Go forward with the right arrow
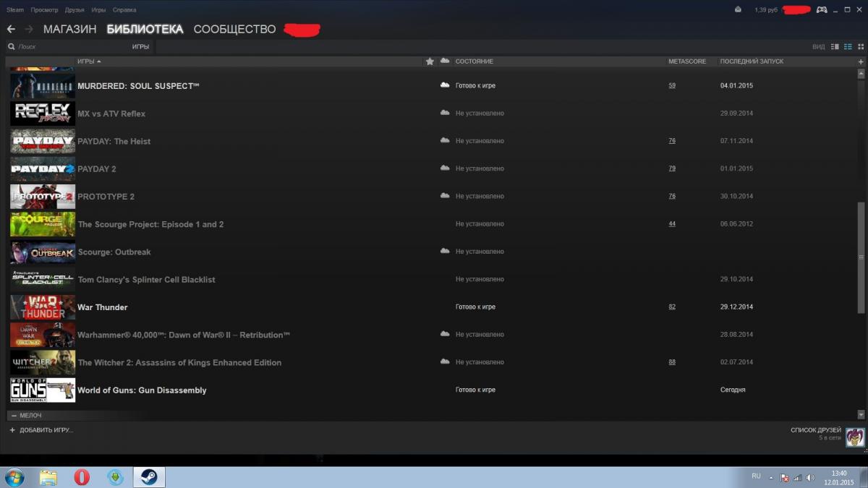The width and height of the screenshot is (868, 488). (29, 29)
